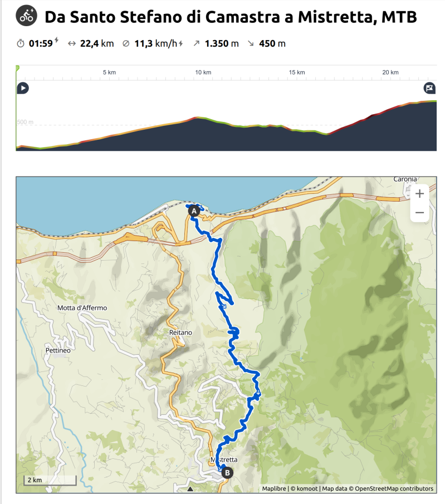
Task: Click the 10 km mark on elevation profile
Action: point(203,72)
